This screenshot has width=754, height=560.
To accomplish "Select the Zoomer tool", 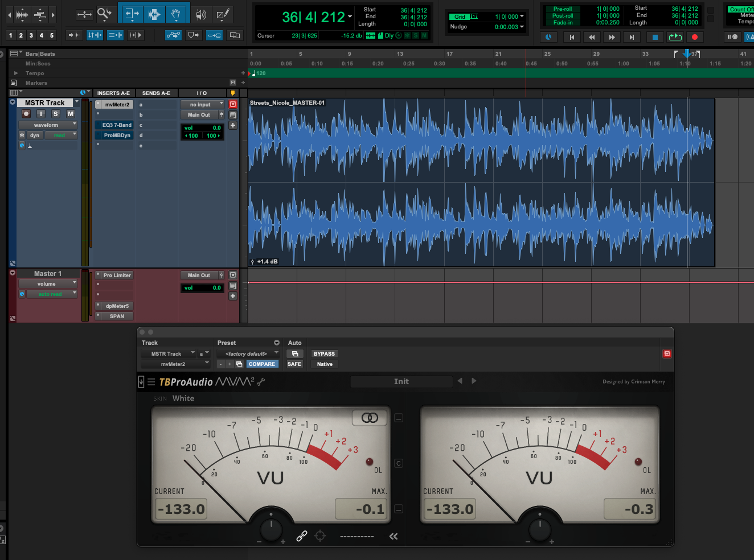I will pos(104,14).
